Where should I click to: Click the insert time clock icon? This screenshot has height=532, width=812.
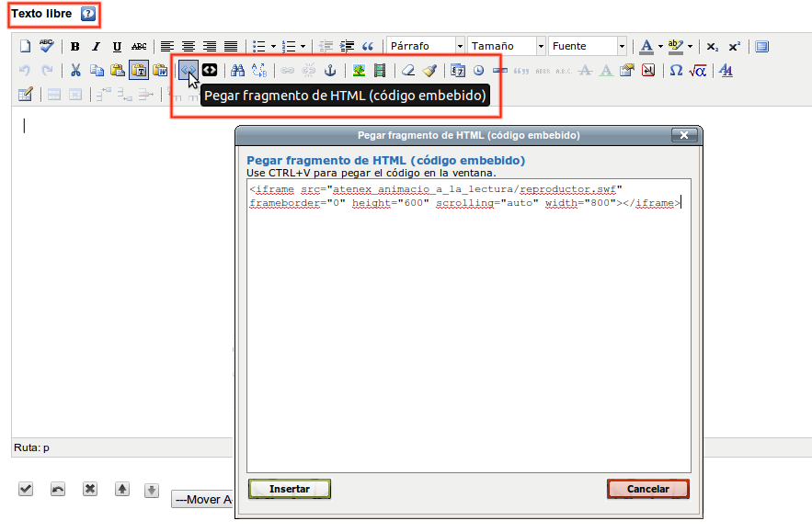(476, 70)
